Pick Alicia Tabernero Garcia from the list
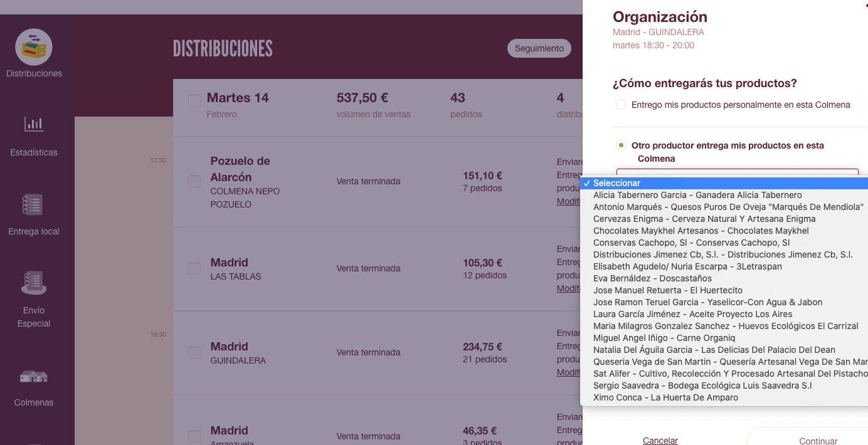 click(x=724, y=195)
